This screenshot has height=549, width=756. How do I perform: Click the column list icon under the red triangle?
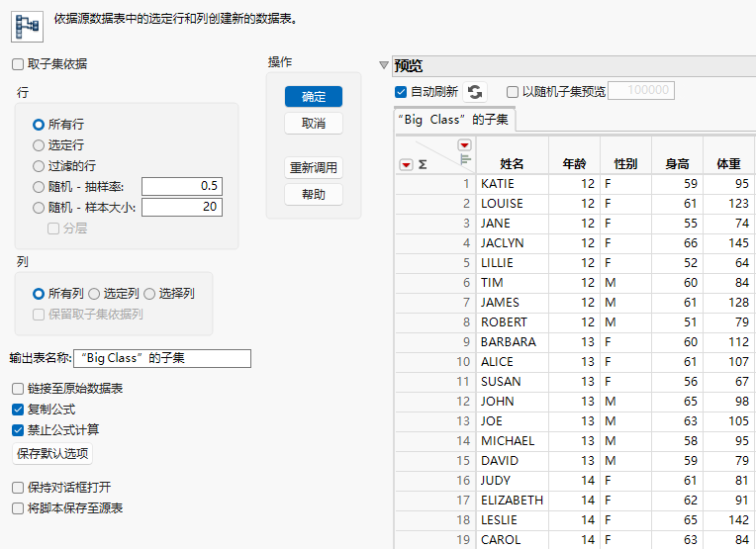coord(465,159)
